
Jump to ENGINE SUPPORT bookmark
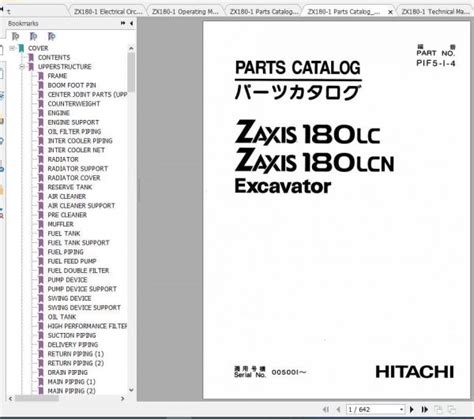pyautogui.click(x=73, y=122)
